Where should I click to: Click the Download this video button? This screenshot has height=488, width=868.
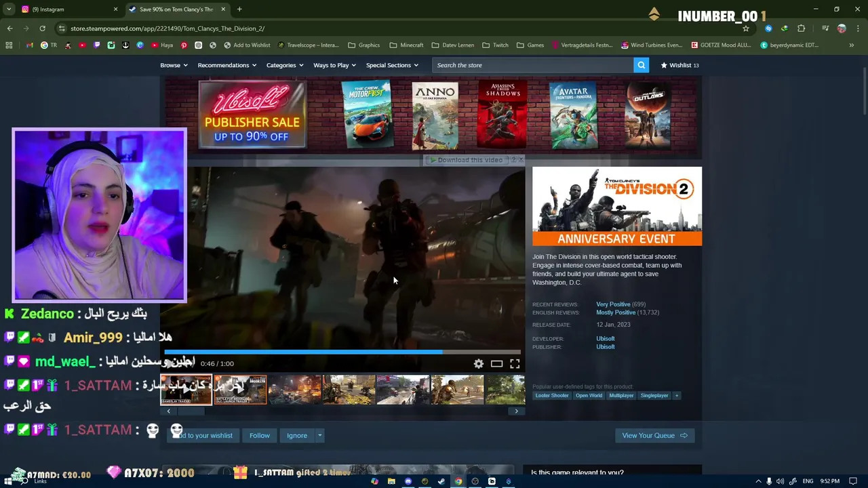click(469, 160)
